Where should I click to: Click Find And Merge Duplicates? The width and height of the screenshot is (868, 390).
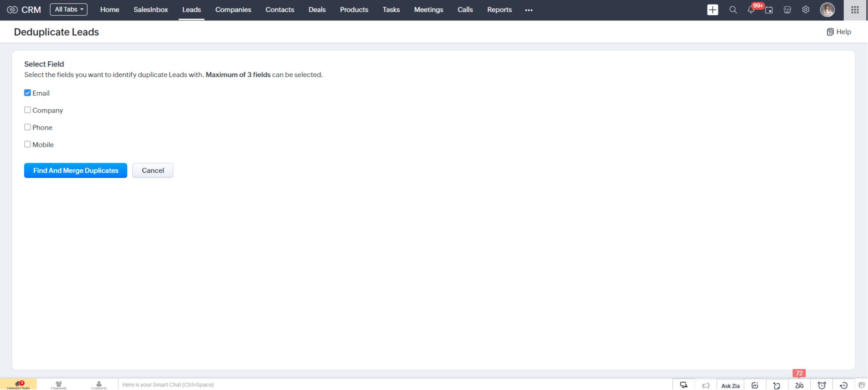coord(75,170)
